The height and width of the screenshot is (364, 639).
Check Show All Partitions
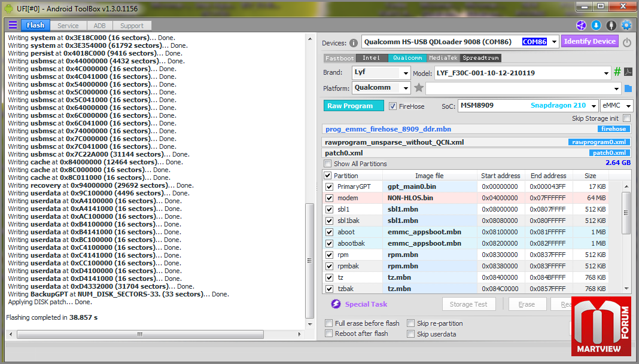(328, 163)
